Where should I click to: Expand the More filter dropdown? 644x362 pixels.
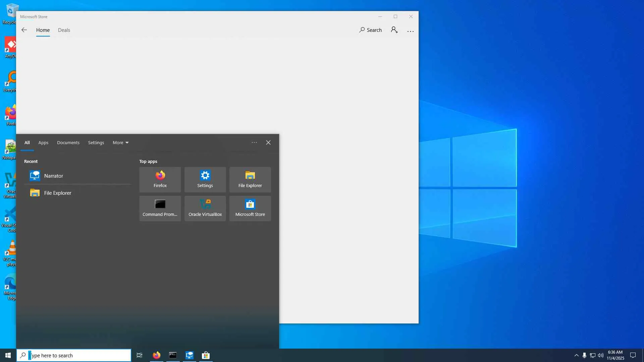120,143
